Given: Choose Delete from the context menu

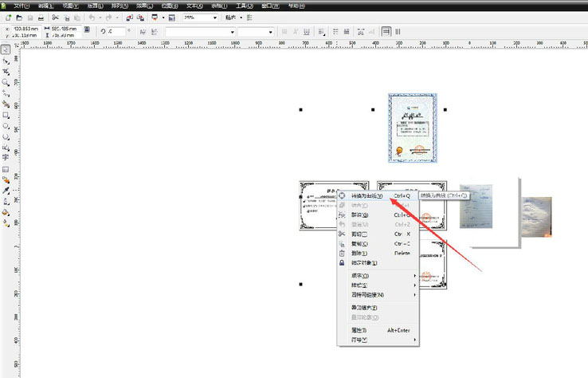Looking at the screenshot, I should click(359, 253).
